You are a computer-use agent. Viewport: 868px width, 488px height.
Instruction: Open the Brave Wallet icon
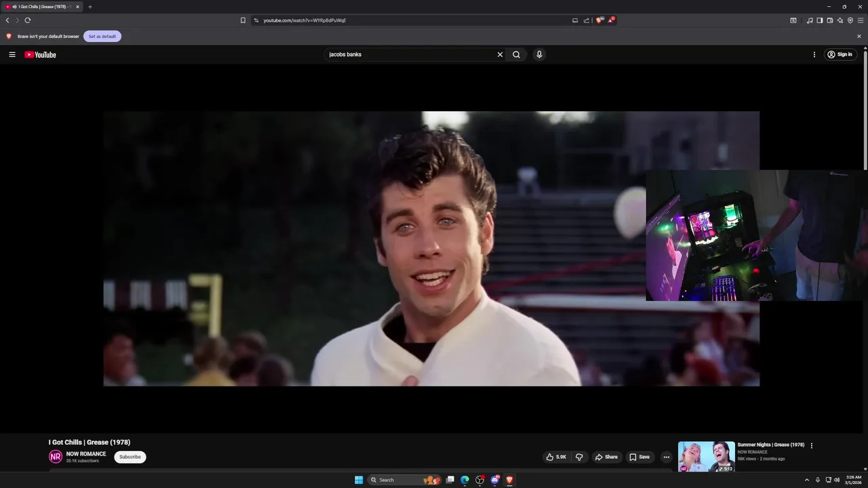pyautogui.click(x=830, y=20)
